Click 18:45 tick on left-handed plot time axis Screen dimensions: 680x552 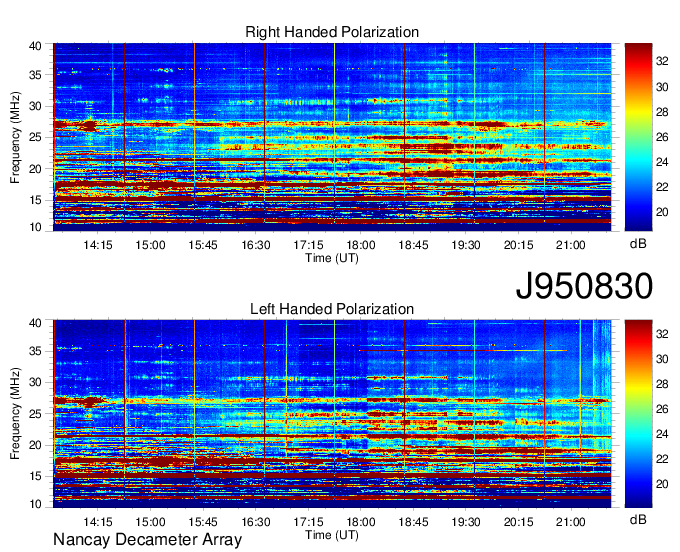coord(413,522)
